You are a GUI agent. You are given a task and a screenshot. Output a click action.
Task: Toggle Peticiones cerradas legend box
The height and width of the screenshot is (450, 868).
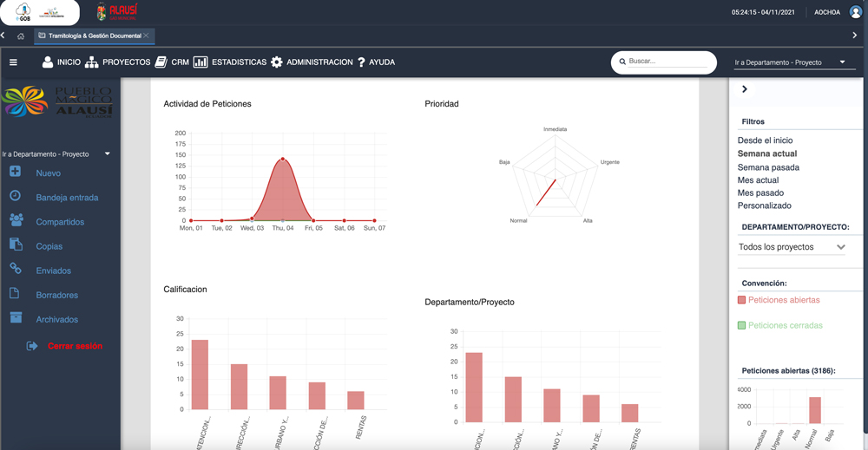point(741,326)
